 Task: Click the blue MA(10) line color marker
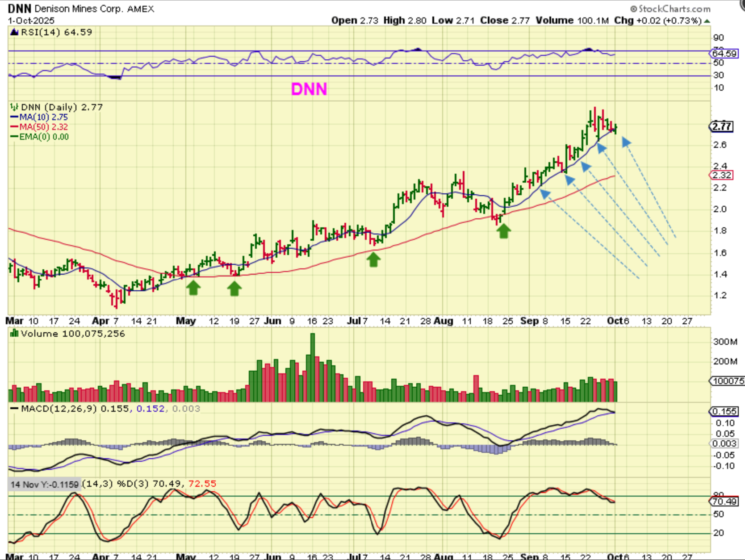click(x=14, y=117)
